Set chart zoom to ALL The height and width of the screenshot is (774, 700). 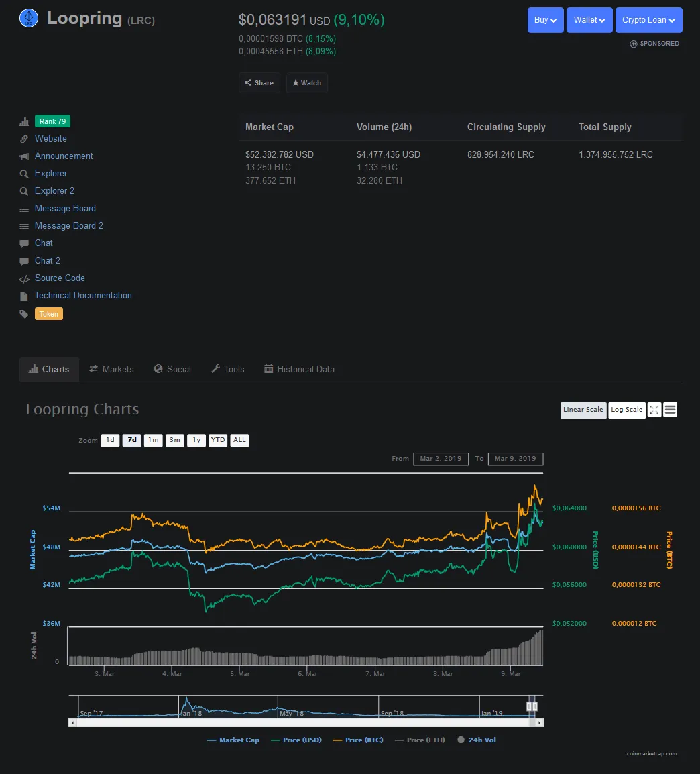(239, 440)
